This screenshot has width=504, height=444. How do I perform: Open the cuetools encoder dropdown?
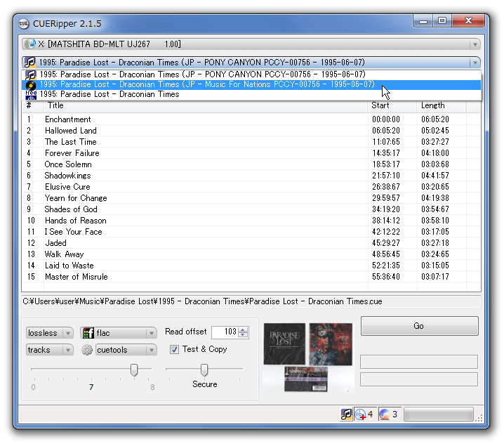pyautogui.click(x=126, y=350)
